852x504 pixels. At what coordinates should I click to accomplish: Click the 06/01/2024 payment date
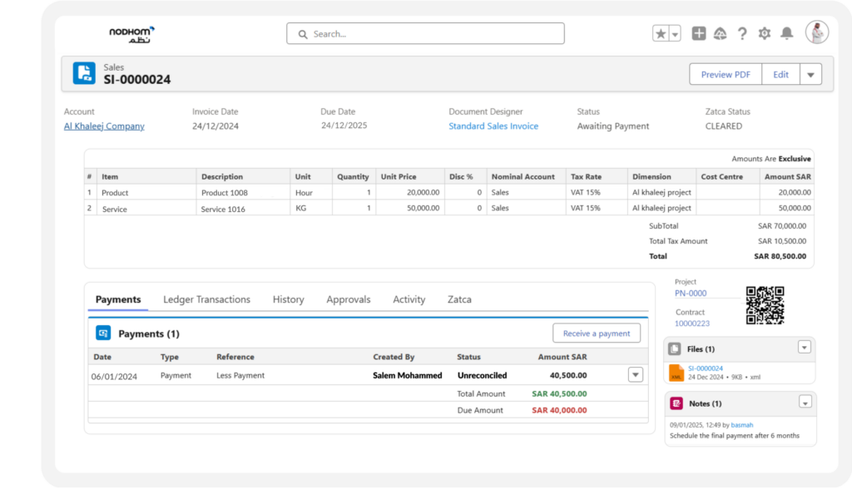coord(114,377)
